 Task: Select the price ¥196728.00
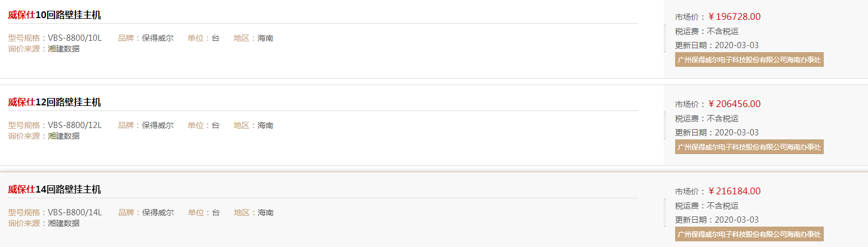pyautogui.click(x=734, y=17)
